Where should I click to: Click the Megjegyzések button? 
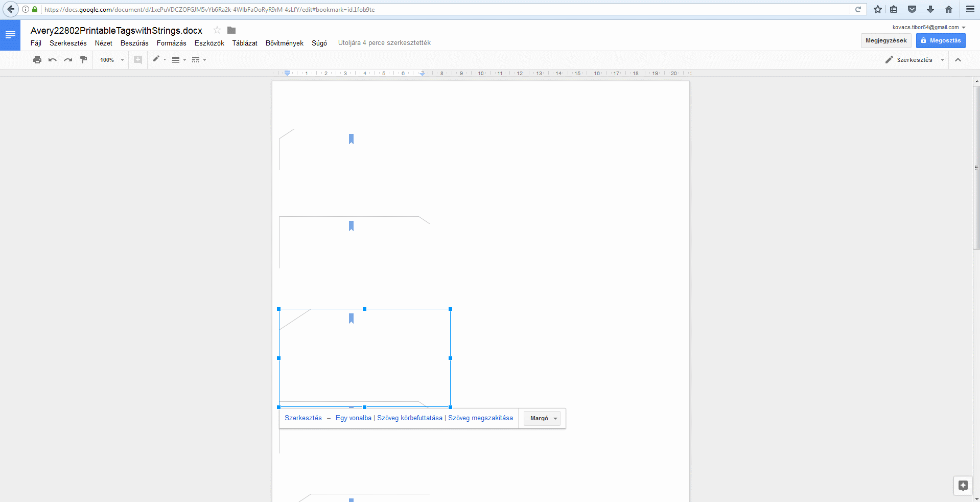886,40
